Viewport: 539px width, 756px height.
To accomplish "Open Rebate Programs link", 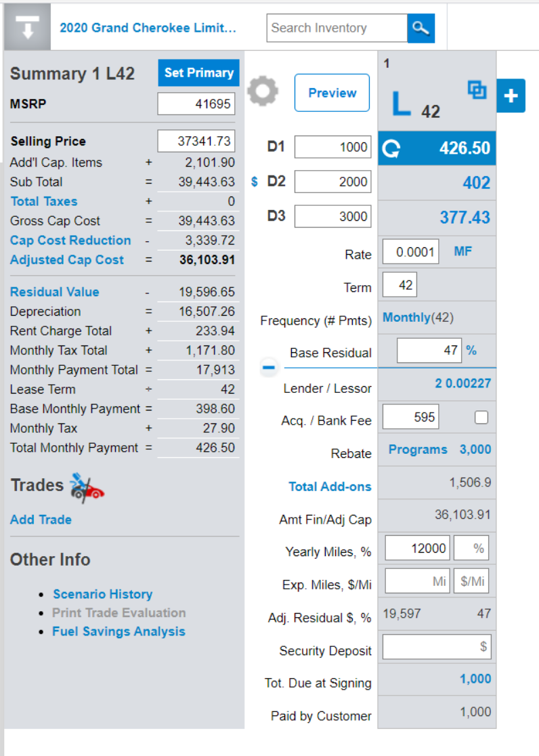I will coord(418,449).
